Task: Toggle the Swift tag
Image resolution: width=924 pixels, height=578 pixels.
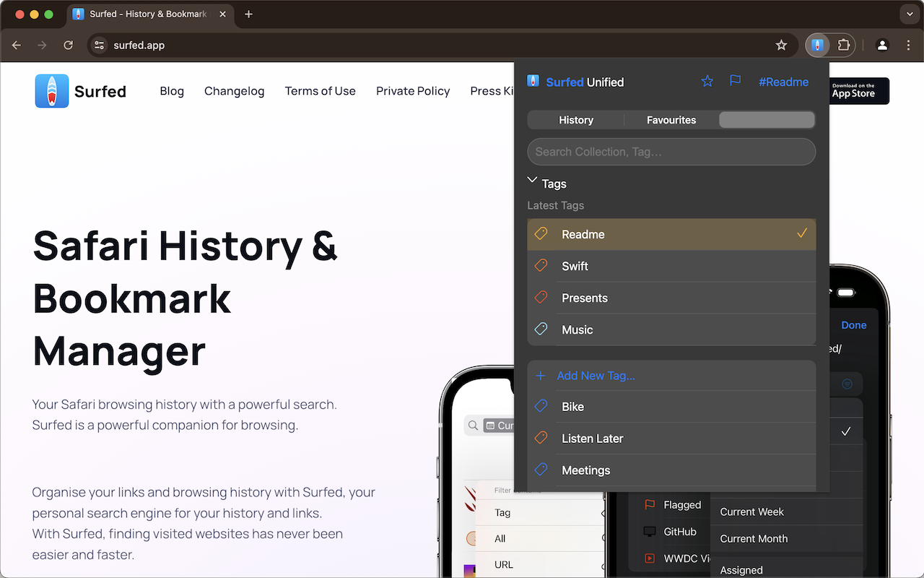Action: pos(671,266)
